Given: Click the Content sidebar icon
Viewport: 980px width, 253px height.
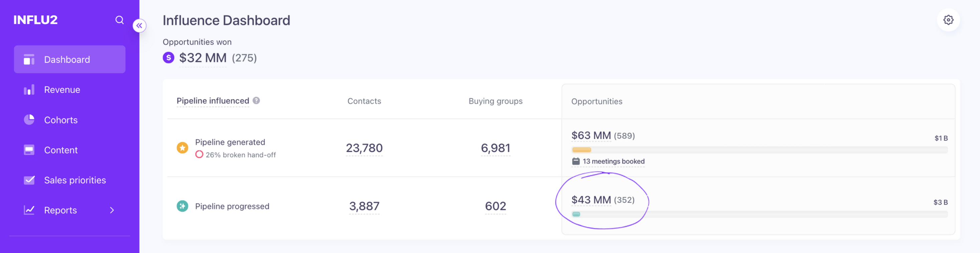Looking at the screenshot, I should (x=29, y=150).
